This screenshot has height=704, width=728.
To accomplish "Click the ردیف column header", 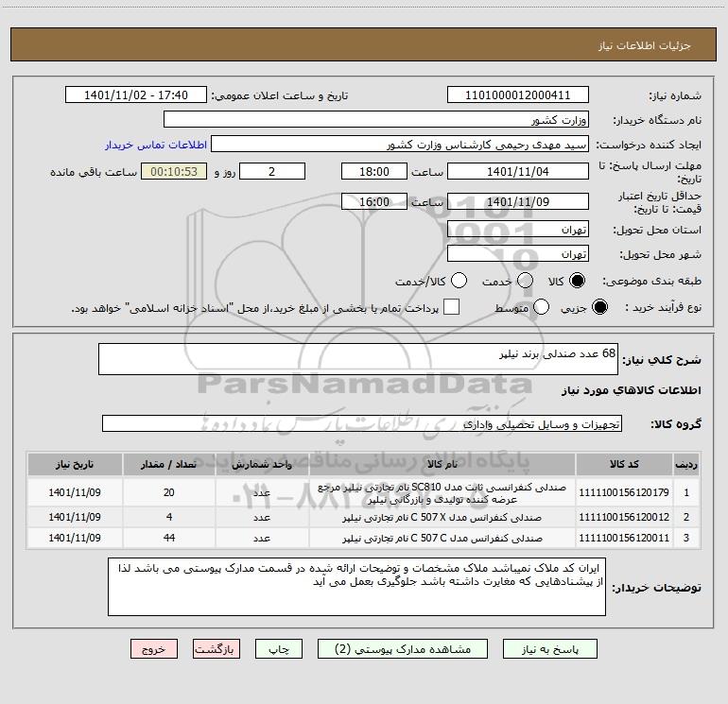I will tap(686, 465).
